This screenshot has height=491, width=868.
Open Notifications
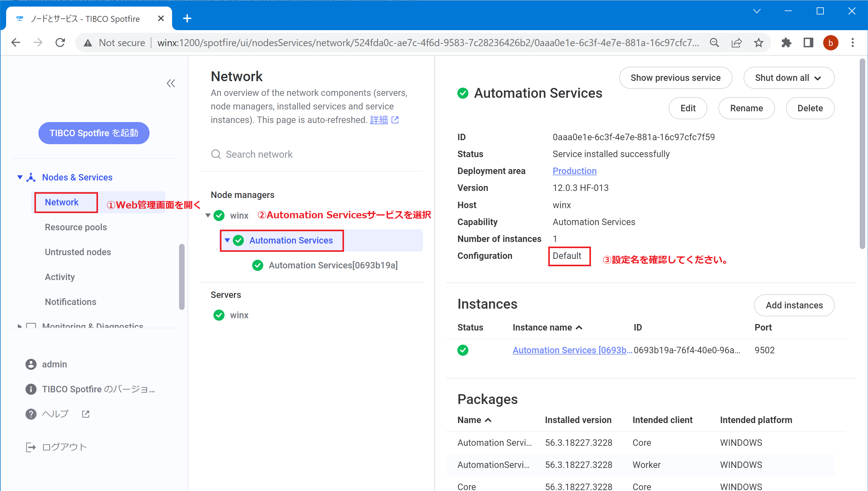70,302
